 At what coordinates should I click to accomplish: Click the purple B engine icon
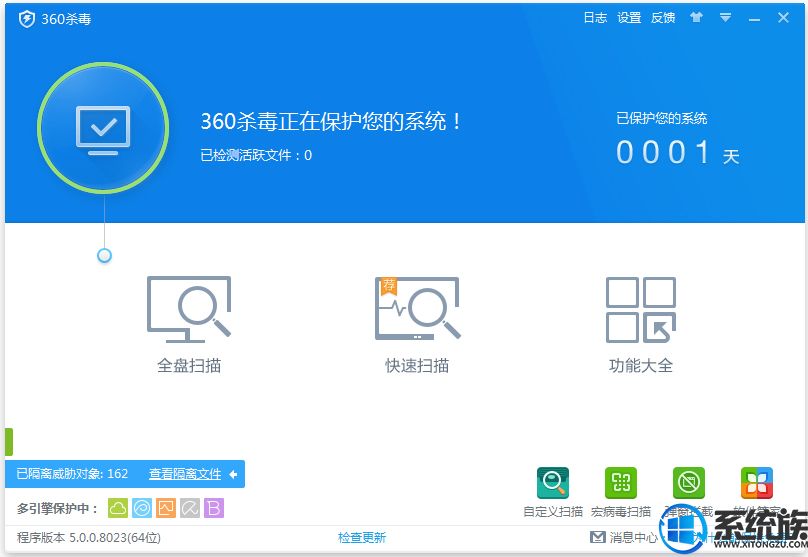(214, 508)
